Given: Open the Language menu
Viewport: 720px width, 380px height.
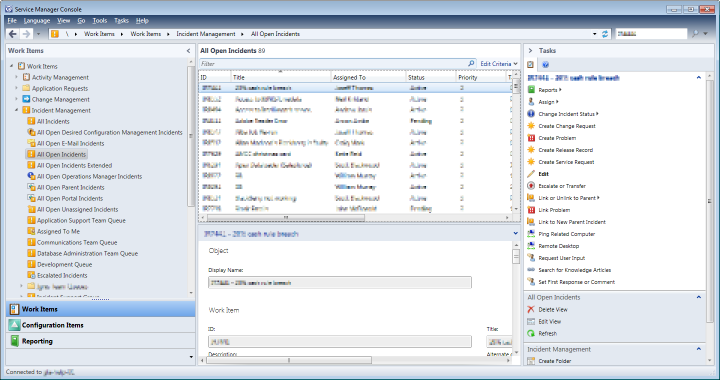Looking at the screenshot, I should (37, 21).
